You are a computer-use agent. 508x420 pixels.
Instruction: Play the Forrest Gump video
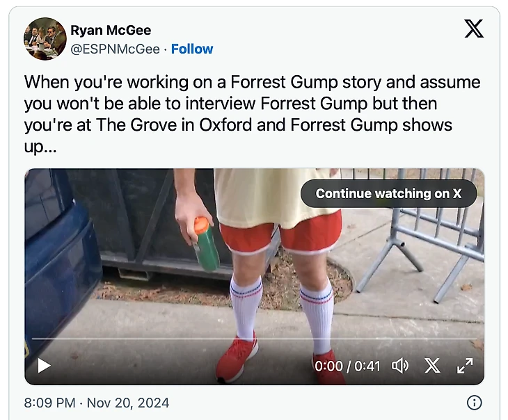[45, 365]
